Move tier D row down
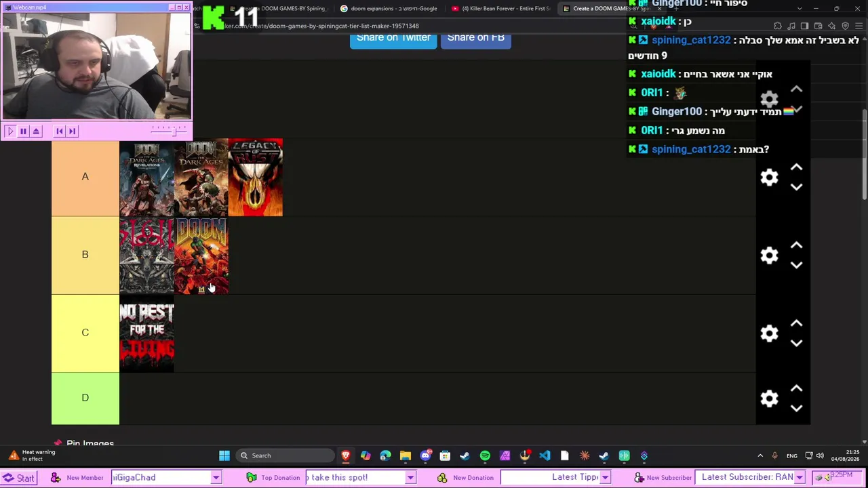This screenshot has height=488, width=868. 796,407
